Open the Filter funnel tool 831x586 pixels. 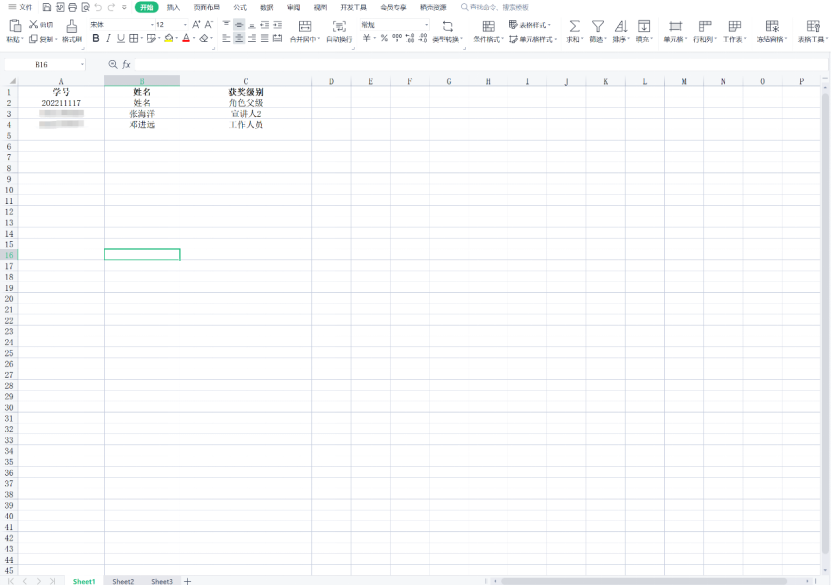point(597,26)
